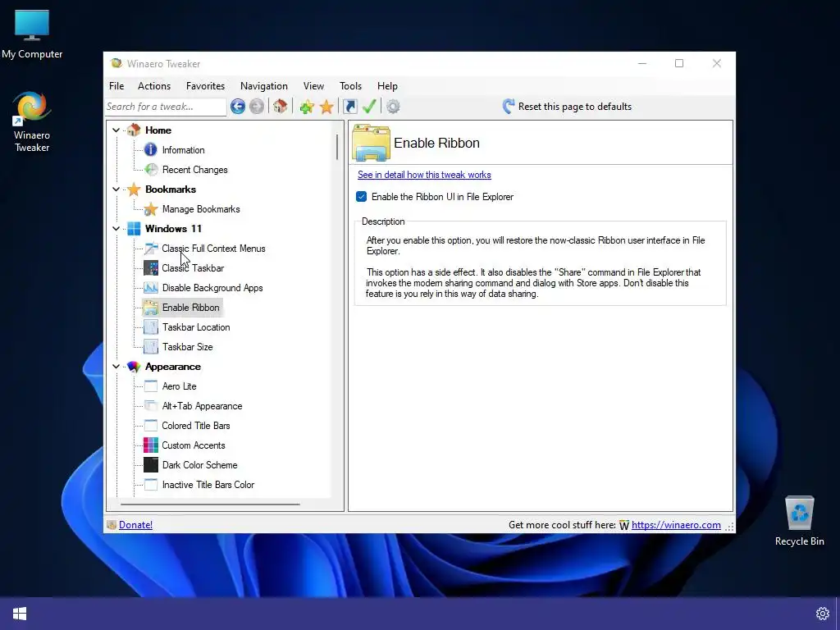
Task: Click the Taskbar Size icon
Action: (151, 347)
